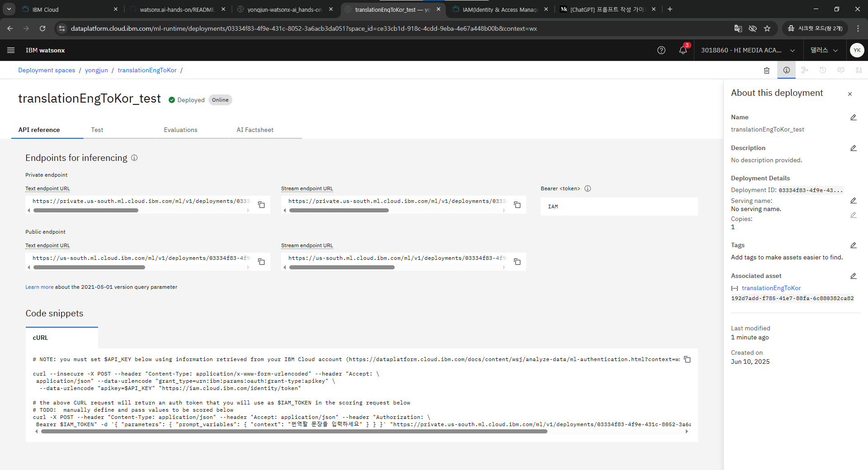This screenshot has width=868, height=470.
Task: Edit the Associated asset with pencil icon
Action: click(854, 276)
